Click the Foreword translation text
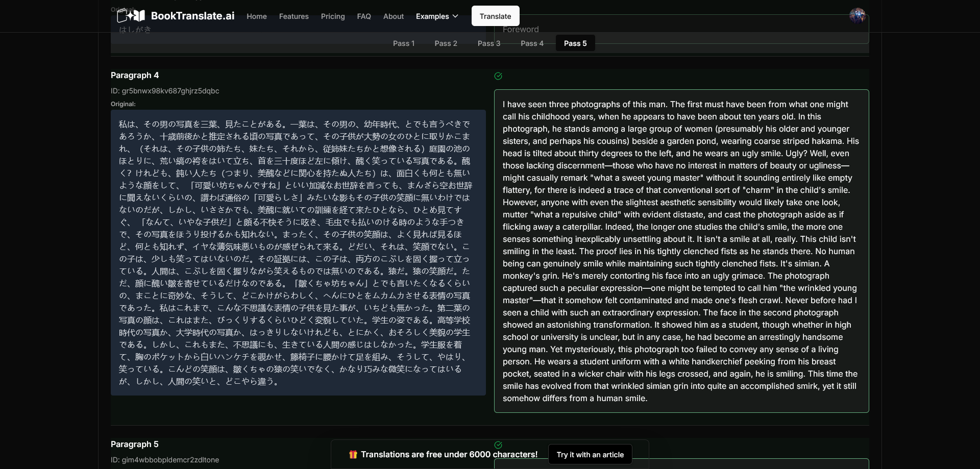 521,30
